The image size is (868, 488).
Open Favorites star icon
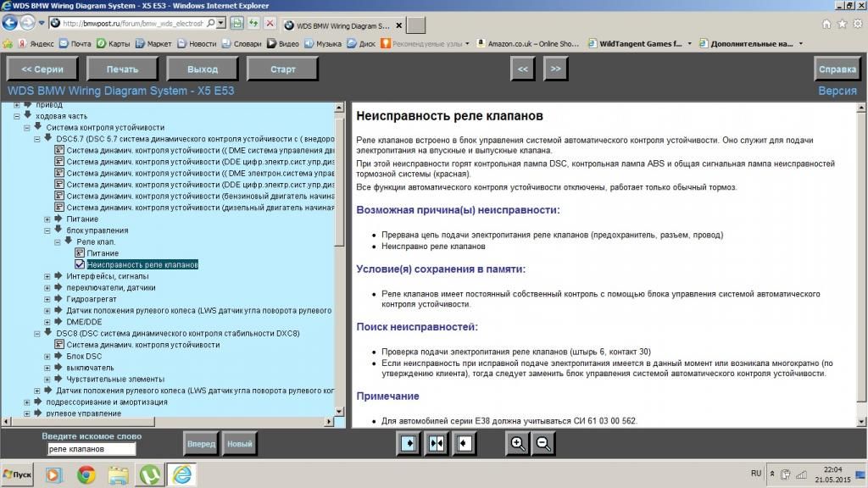point(842,24)
